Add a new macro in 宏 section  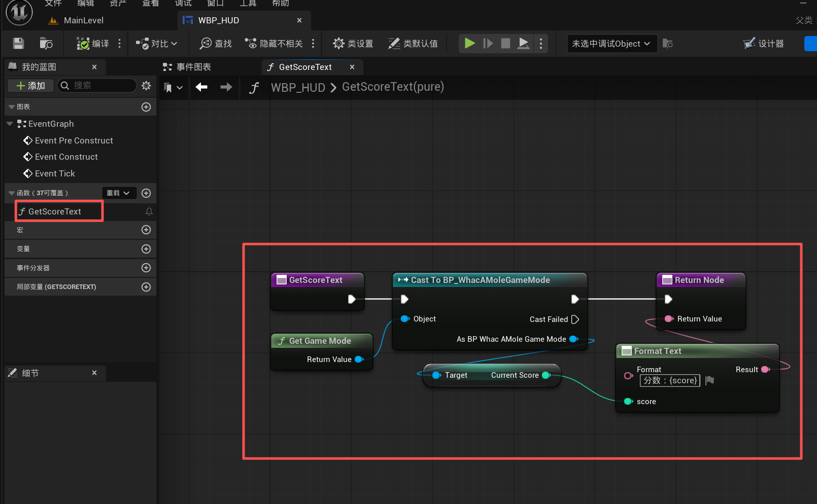pos(146,230)
